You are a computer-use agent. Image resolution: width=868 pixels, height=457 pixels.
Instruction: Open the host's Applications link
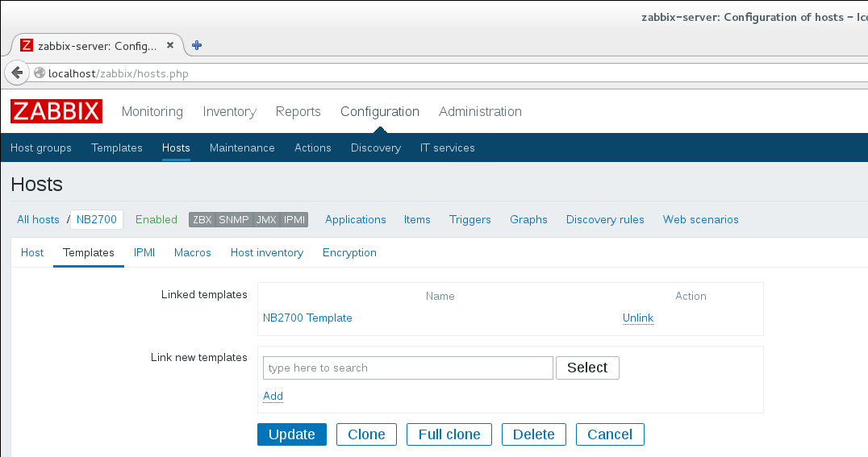(356, 220)
